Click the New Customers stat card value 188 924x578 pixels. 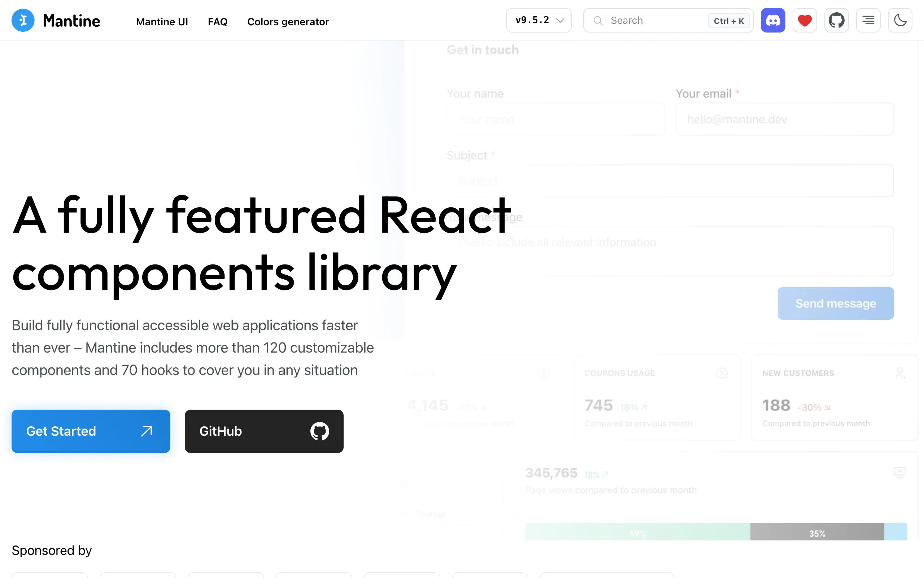click(776, 405)
